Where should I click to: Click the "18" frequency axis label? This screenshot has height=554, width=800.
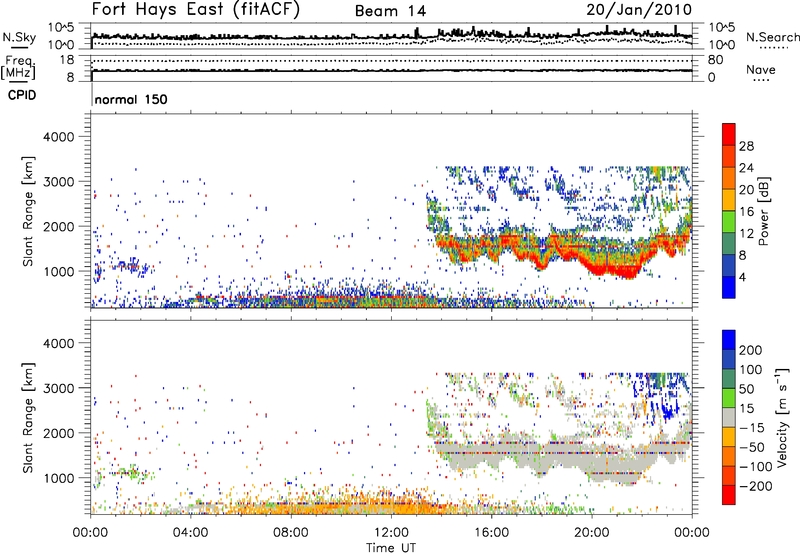[x=67, y=60]
